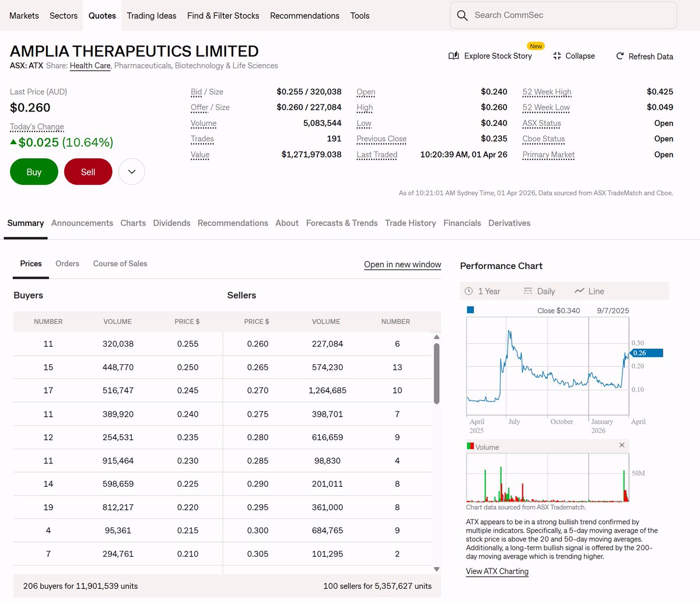This screenshot has height=604, width=700.
Task: Switch to Forecasts & Trends tab
Action: [342, 223]
